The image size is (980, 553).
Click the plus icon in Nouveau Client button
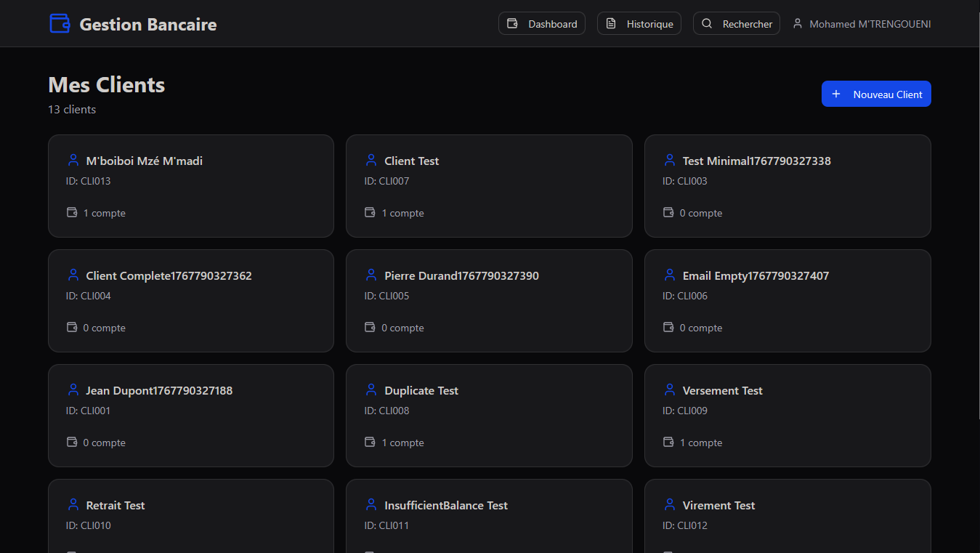836,94
